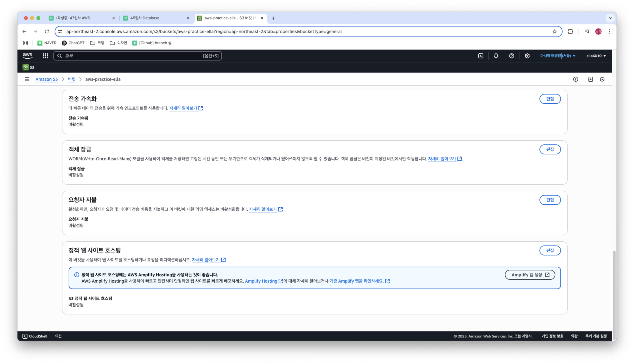The image size is (634, 364).
Task: Go to the 버킷 breadcrumb link
Action: 71,79
